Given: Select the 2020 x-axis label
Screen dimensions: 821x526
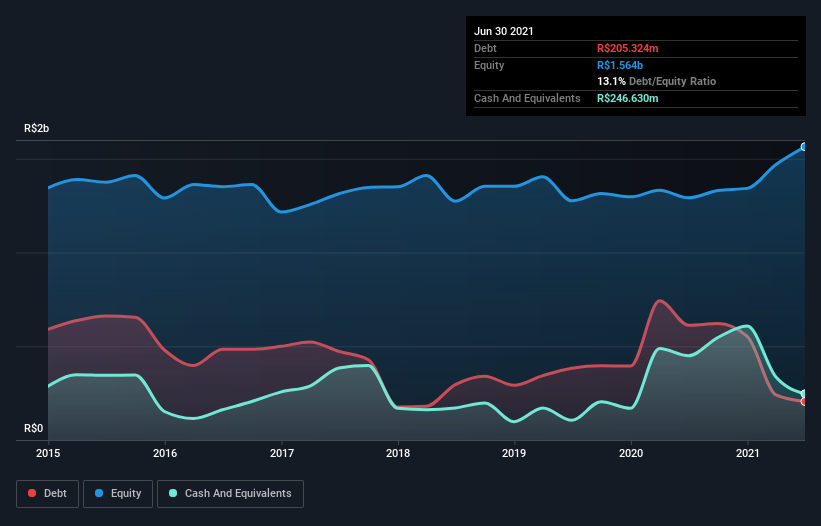Looking at the screenshot, I should tap(631, 453).
